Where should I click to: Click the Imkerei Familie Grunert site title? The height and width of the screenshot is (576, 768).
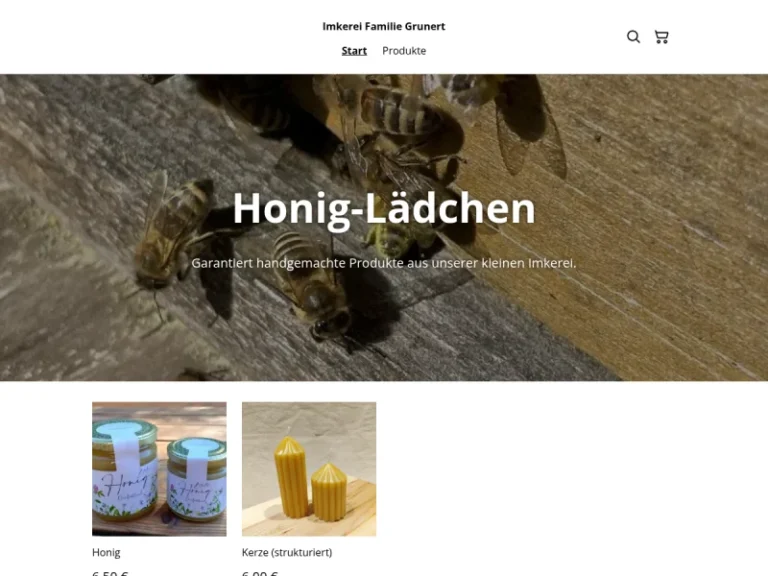click(x=384, y=26)
